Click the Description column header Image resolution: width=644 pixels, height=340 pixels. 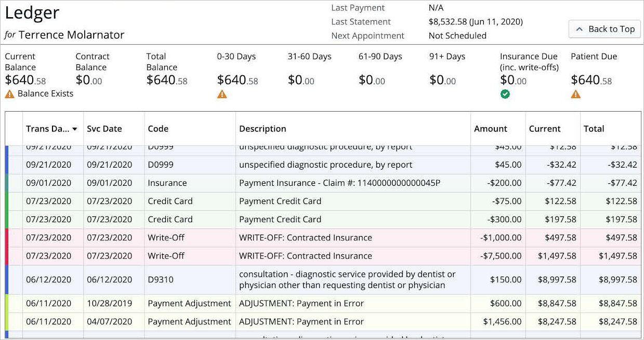click(x=262, y=129)
